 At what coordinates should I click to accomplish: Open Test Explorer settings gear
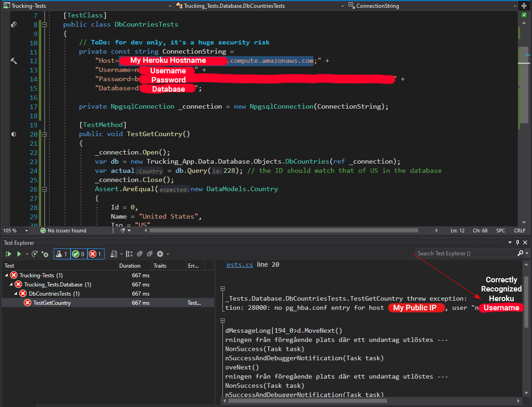[160, 253]
